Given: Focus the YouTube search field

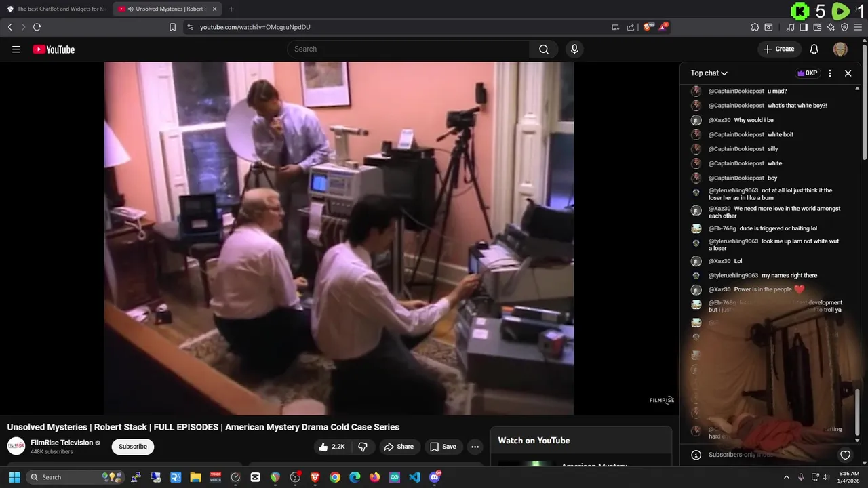Looking at the screenshot, I should pyautogui.click(x=408, y=49).
